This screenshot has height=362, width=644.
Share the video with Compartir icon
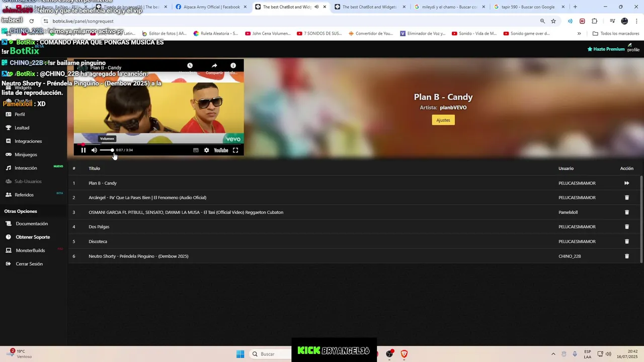[x=214, y=66]
